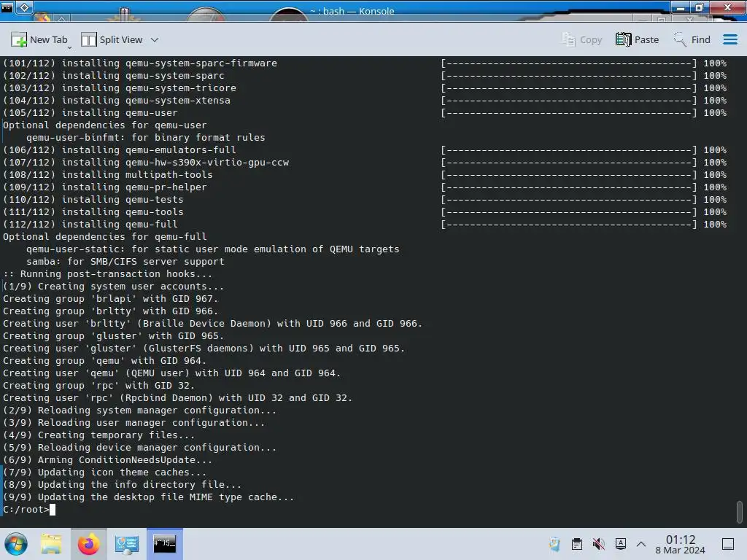Screen dimensions: 747x560
Task: Expand the Split View dropdown chevron
Action: (x=155, y=40)
